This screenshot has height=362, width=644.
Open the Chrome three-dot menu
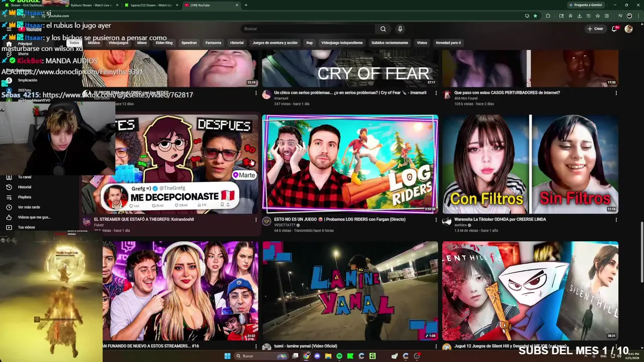(637, 16)
